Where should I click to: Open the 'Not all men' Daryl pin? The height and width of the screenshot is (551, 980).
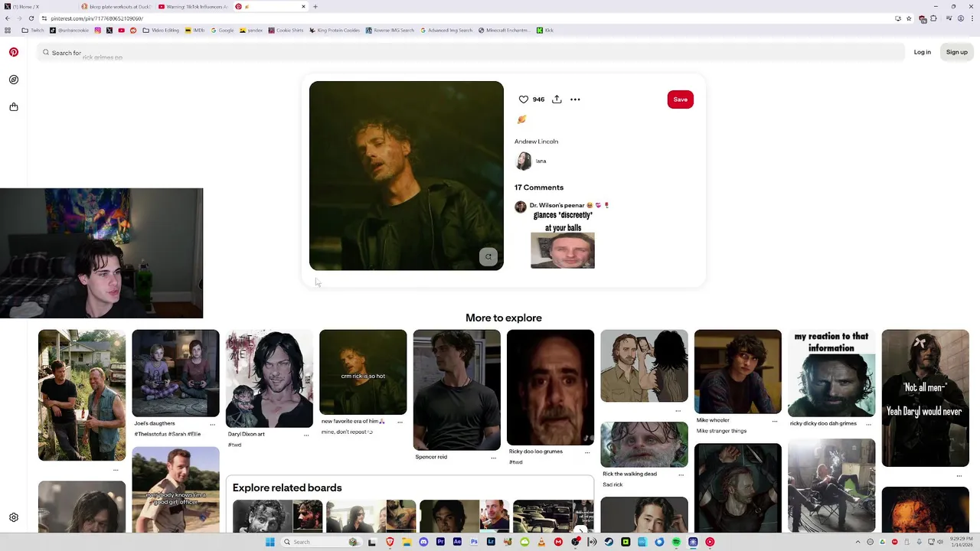[x=925, y=398]
